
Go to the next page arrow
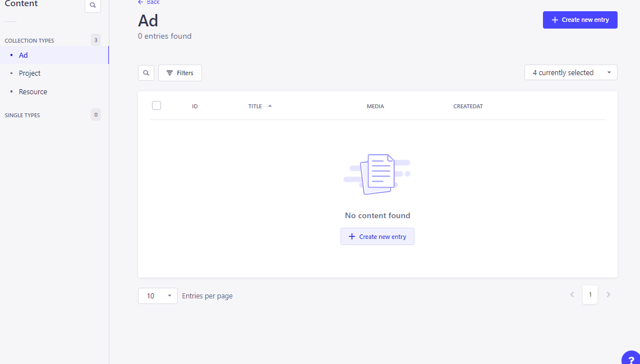(609, 294)
